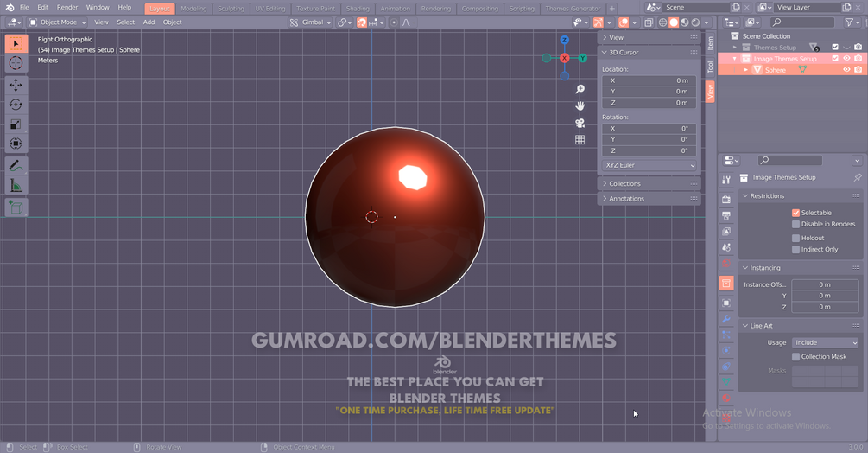
Task: Open the sidebar Item tab
Action: 710,42
